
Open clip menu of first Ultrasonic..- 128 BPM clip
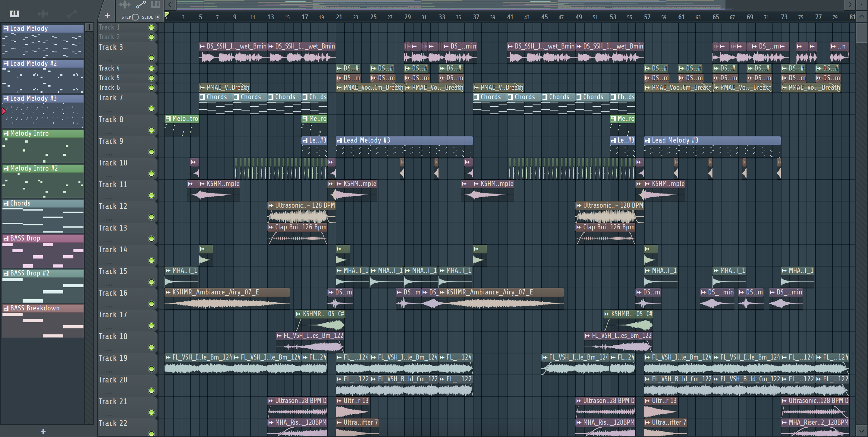point(271,205)
